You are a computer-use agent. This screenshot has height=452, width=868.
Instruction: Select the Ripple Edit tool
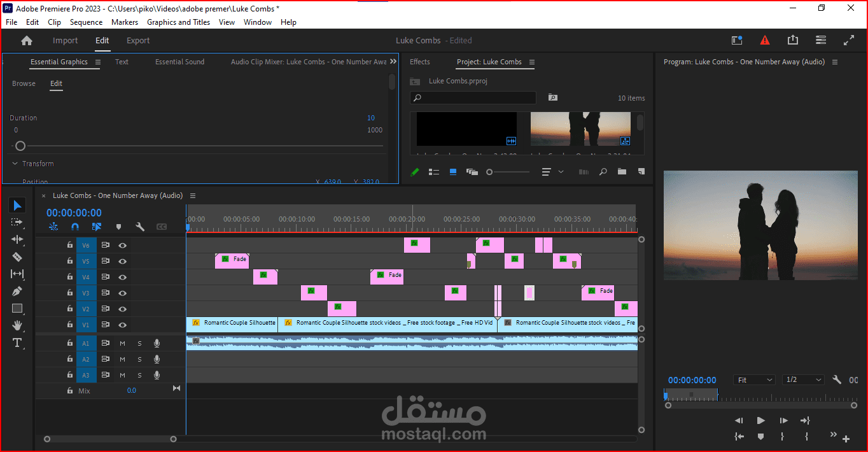[x=17, y=239]
